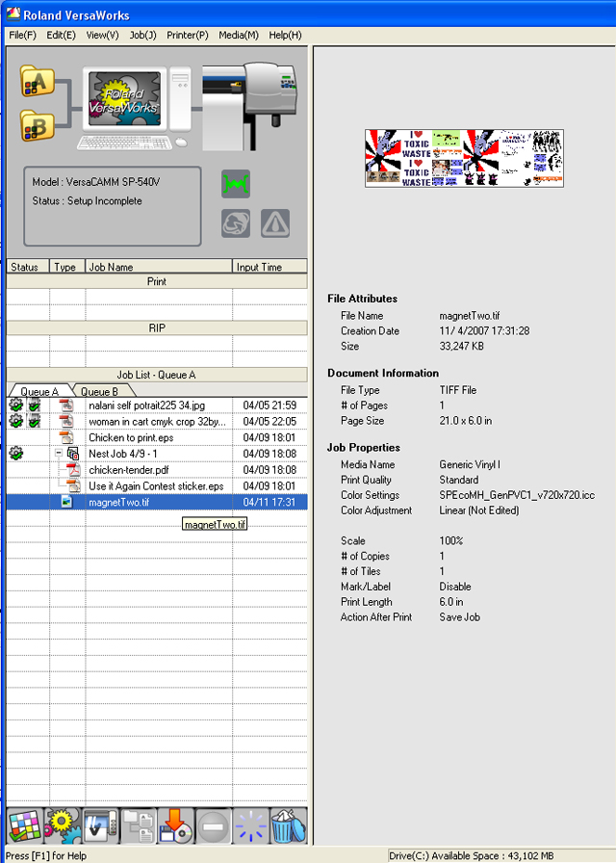Sort by the Job Name column header
The width and height of the screenshot is (616, 863).
pos(159,267)
